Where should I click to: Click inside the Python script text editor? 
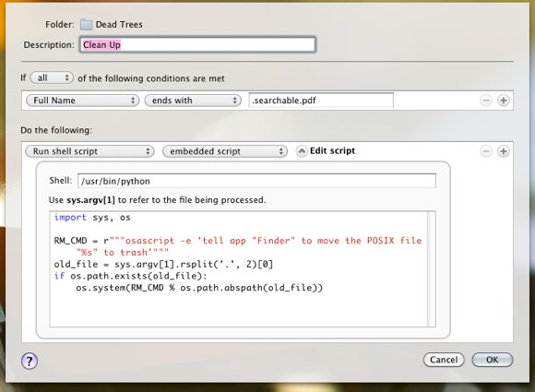239,268
